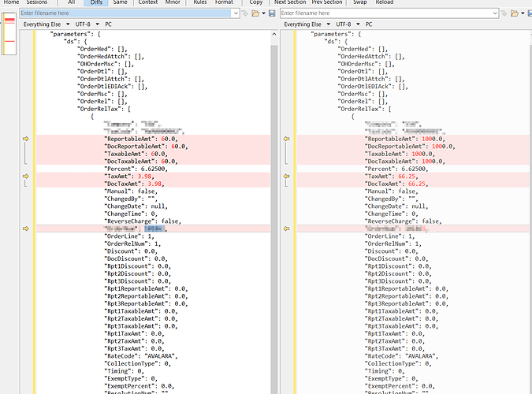Click difference overview thumbnail map
This screenshot has height=394, width=532.
pyautogui.click(x=9, y=34)
